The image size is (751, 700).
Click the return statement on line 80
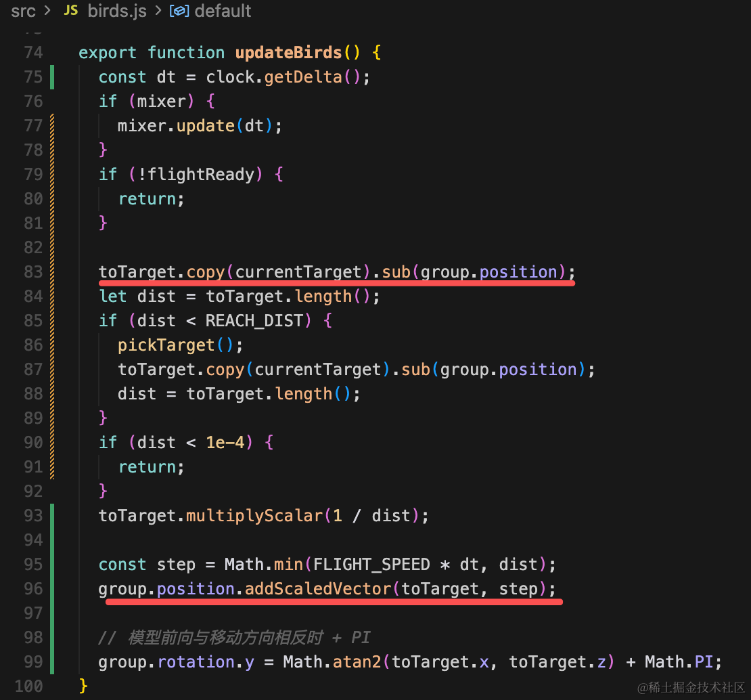point(151,199)
